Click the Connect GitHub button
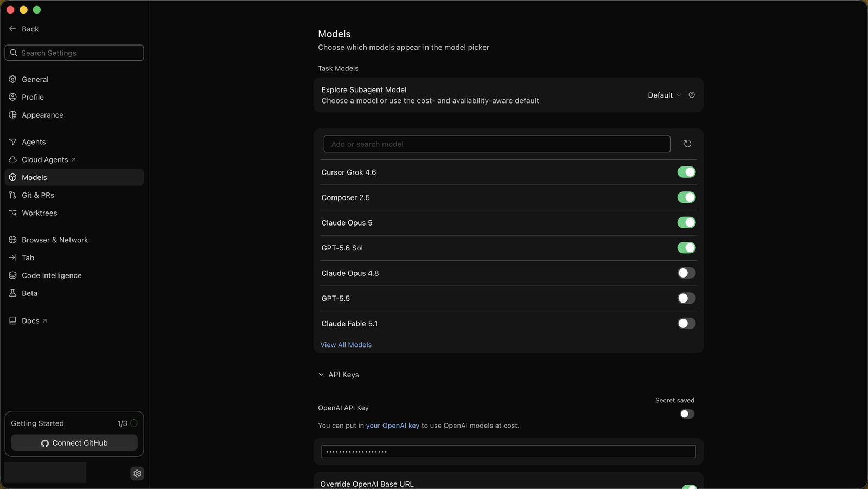Screen dimensions: 868x489 (74, 443)
